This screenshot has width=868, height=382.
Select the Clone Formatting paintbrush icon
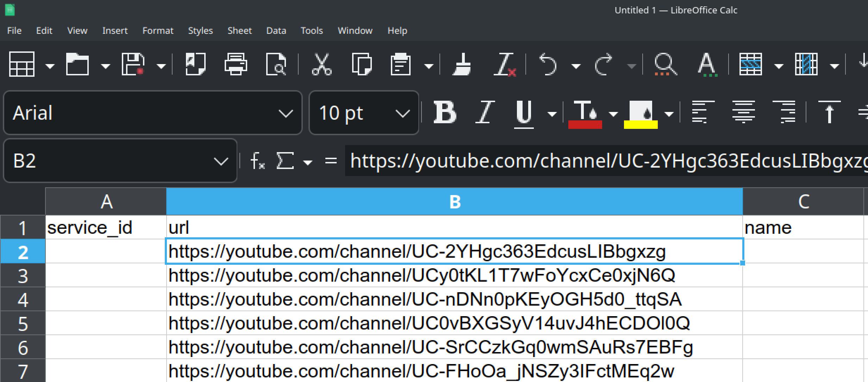click(461, 64)
